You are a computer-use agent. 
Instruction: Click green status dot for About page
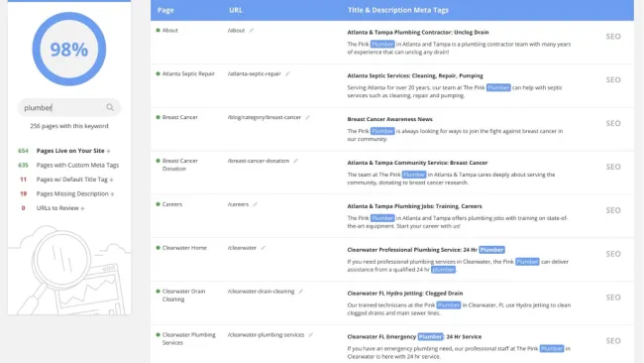coord(159,30)
